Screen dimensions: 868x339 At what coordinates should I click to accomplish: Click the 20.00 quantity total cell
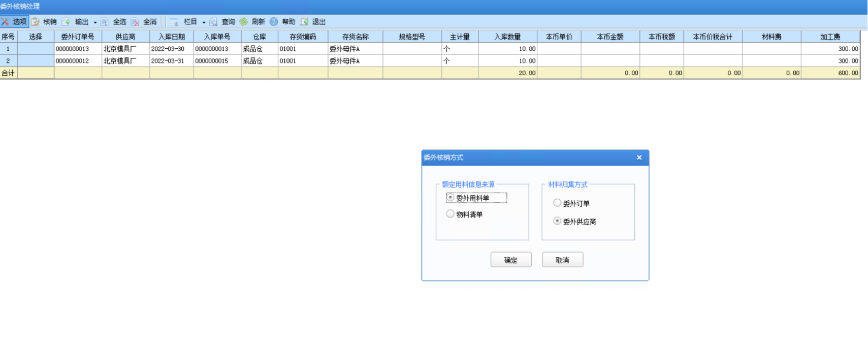[x=507, y=73]
